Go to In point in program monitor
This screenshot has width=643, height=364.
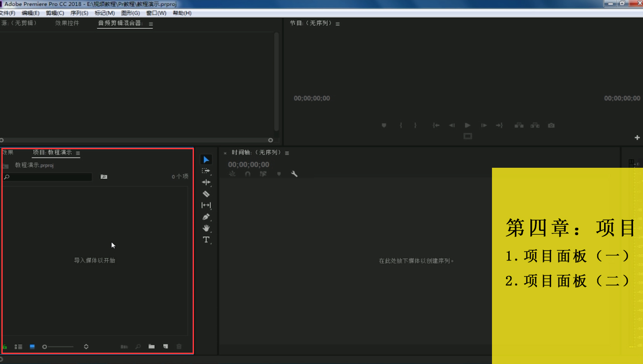(x=436, y=125)
